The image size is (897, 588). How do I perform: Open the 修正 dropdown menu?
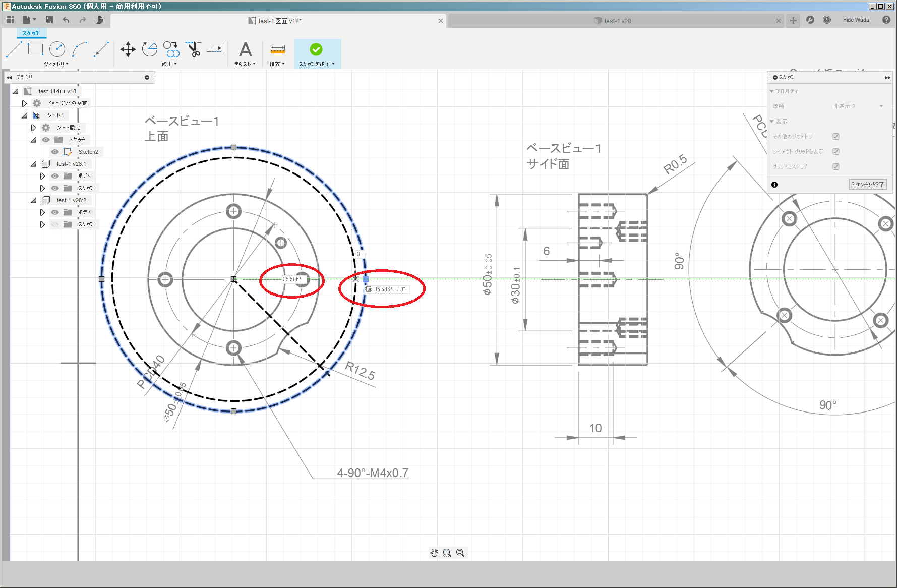click(x=169, y=64)
